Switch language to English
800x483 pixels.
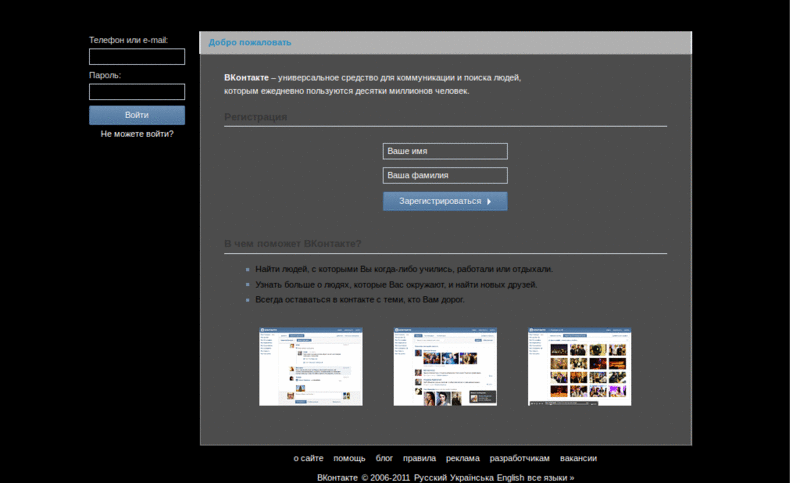pos(510,478)
